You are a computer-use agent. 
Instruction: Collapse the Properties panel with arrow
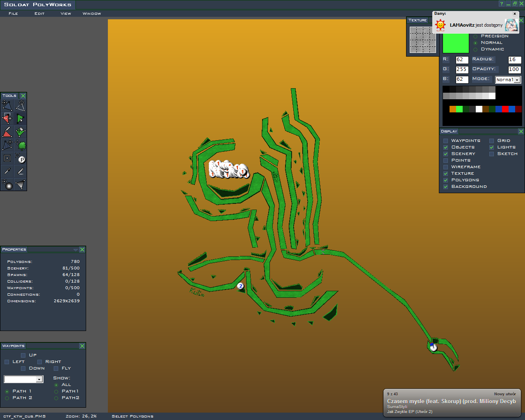(75, 250)
